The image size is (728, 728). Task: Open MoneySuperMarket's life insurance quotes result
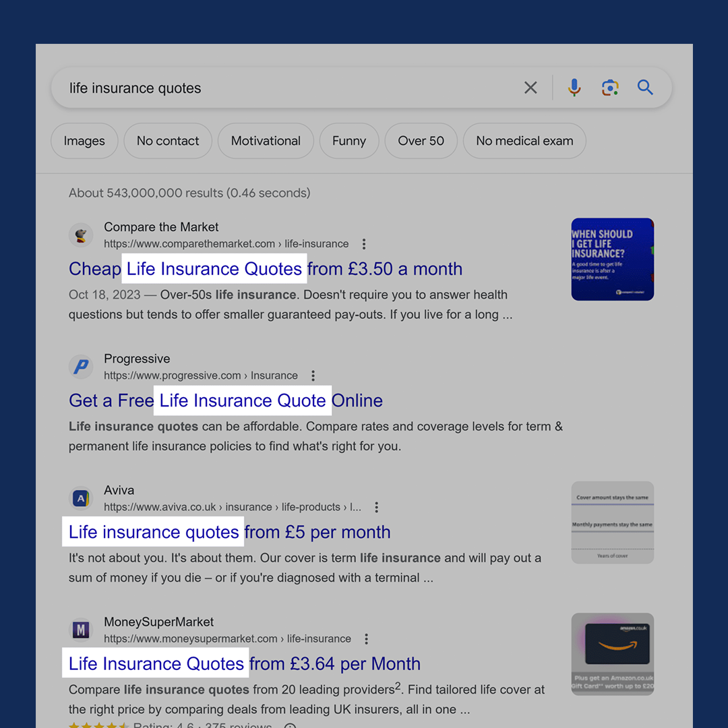pos(244,663)
